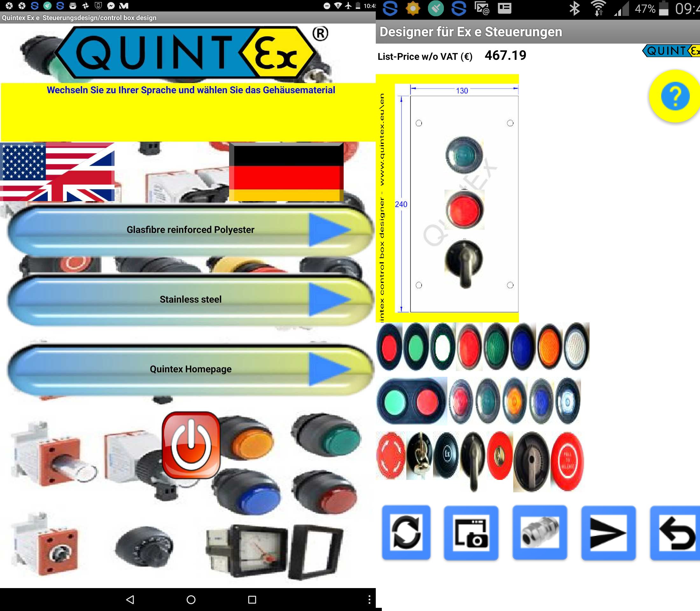This screenshot has height=611, width=700.
Task: Choose Stainless steel enclosure material
Action: [191, 299]
